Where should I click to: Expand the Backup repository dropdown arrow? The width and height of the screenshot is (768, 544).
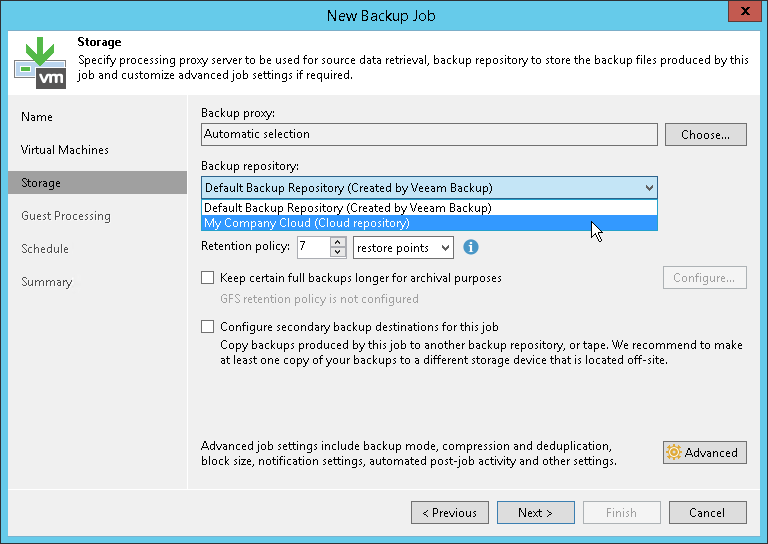(649, 187)
